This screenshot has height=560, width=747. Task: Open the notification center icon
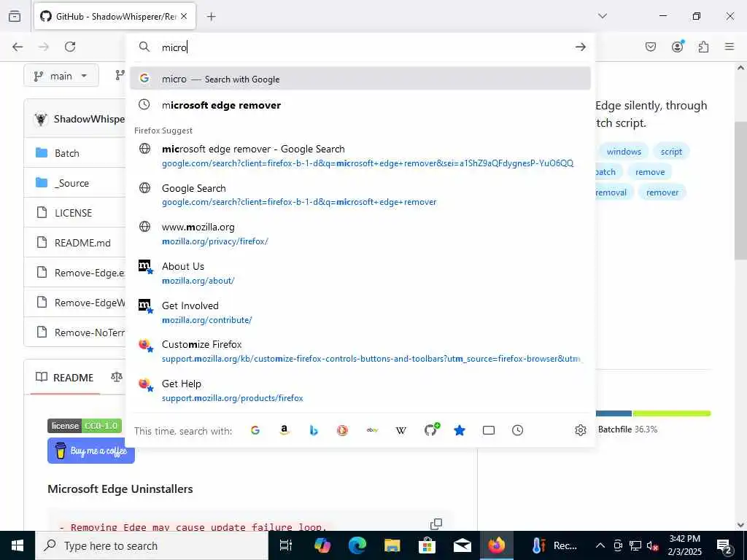click(x=724, y=546)
